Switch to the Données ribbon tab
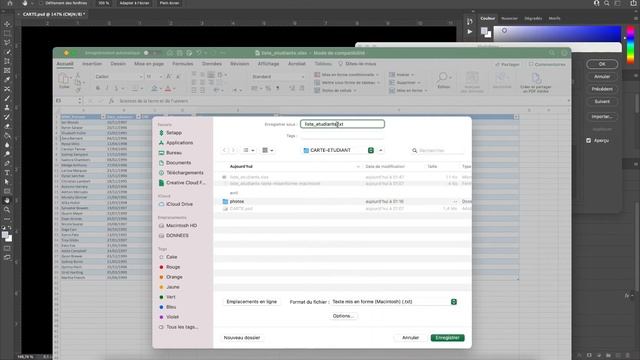The height and width of the screenshot is (360, 640). [x=211, y=64]
